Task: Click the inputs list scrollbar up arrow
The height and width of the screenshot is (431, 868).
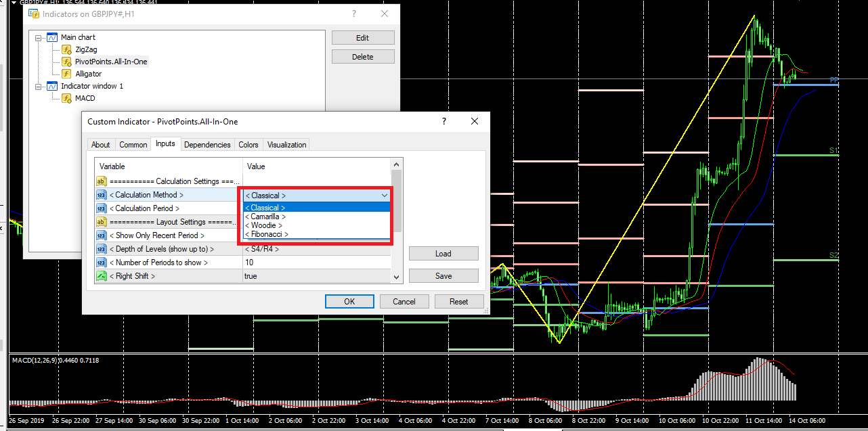Action: point(397,164)
